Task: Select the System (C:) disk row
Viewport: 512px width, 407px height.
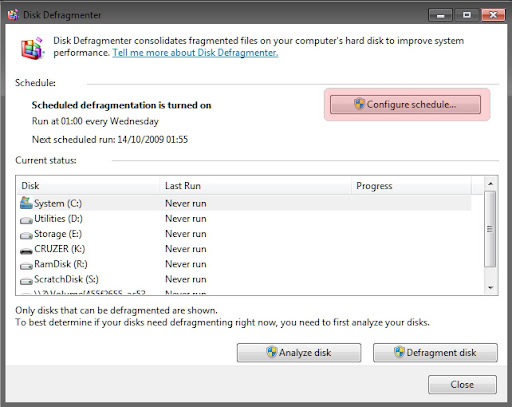Action: click(x=244, y=203)
